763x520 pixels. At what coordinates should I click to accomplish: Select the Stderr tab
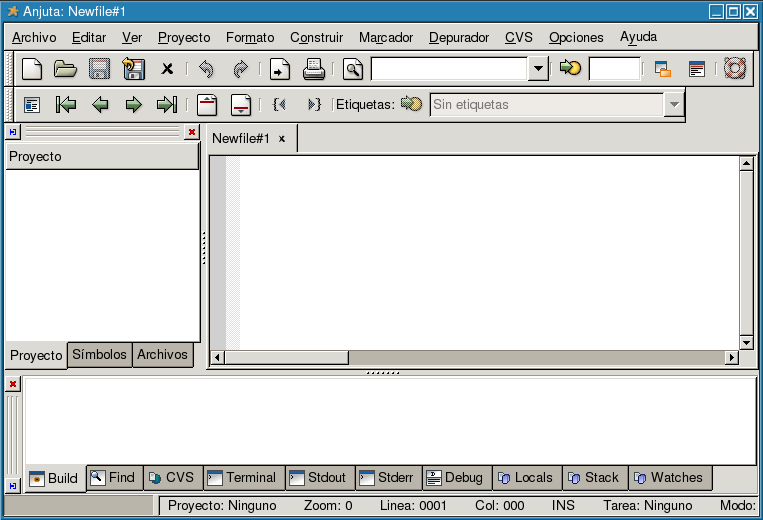click(389, 478)
